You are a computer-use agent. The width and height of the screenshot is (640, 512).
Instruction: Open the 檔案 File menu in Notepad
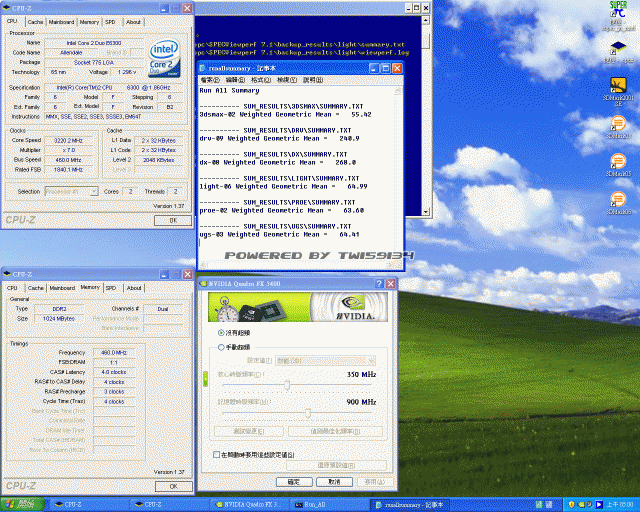point(210,80)
